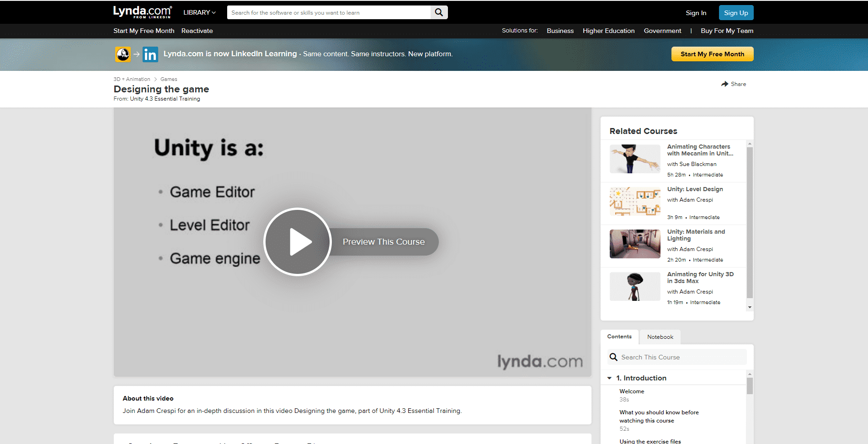Click the breadcrumb chevron after 3D + Animation
868x444 pixels.
(155, 80)
